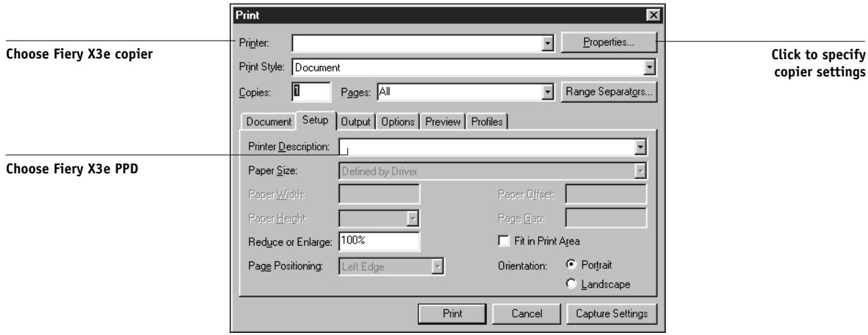Click the Reduce or Enlarge field
The width and height of the screenshot is (868, 335).
379,241
